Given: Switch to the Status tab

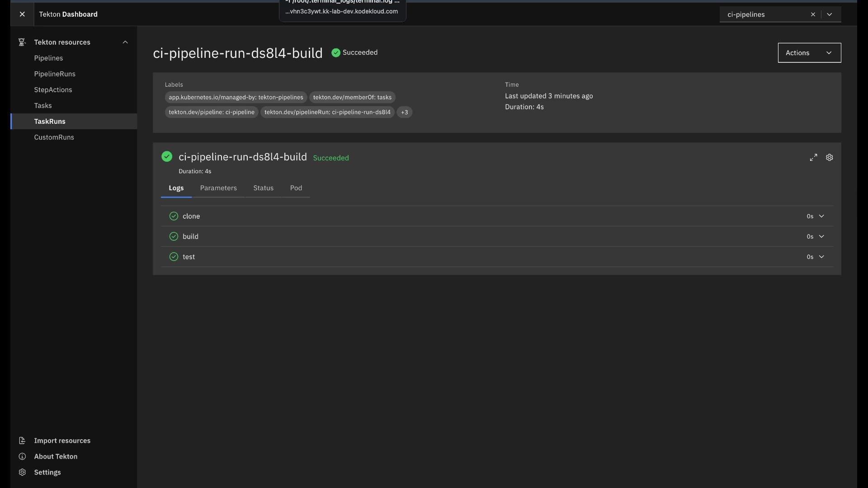Looking at the screenshot, I should pyautogui.click(x=263, y=188).
